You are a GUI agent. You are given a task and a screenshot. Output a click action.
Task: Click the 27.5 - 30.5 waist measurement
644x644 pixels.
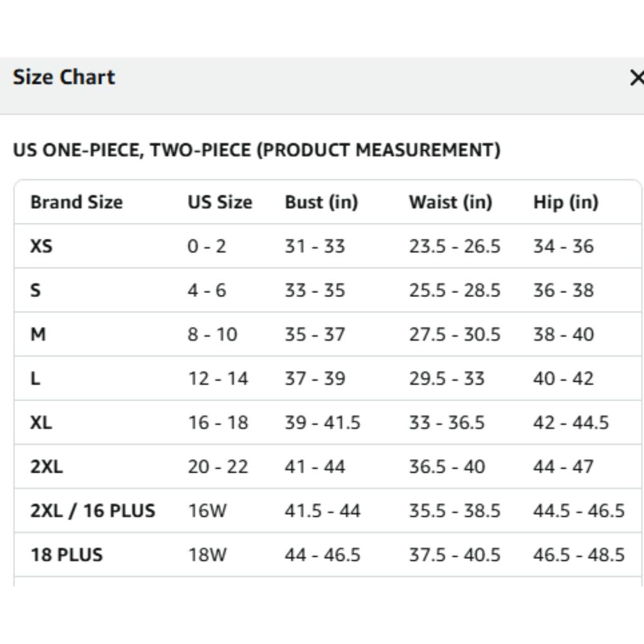(455, 334)
